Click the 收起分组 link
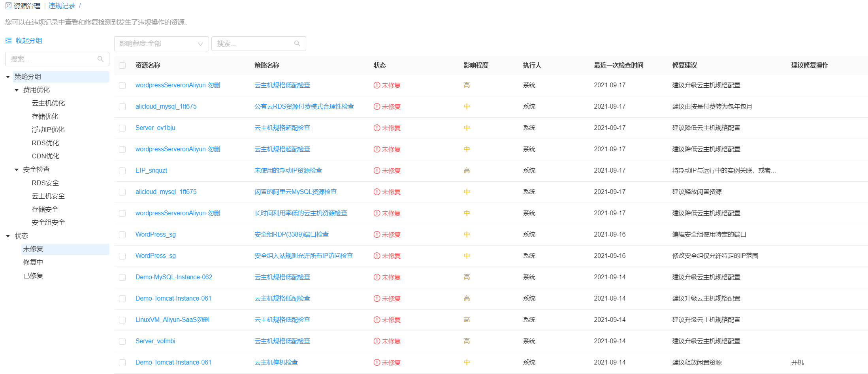This screenshot has width=868, height=374. pyautogui.click(x=29, y=41)
